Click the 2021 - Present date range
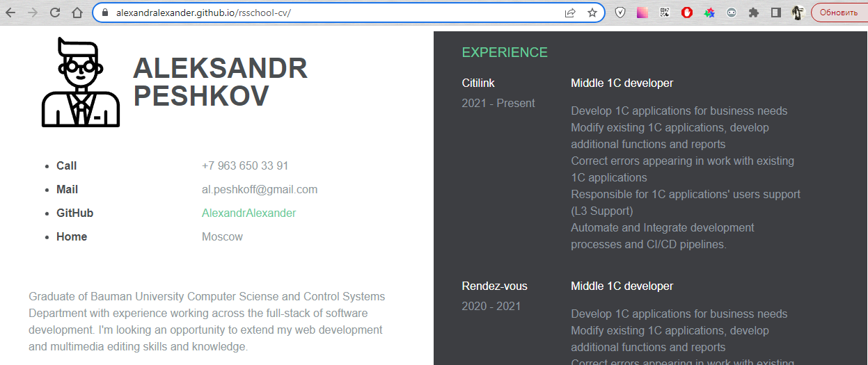The width and height of the screenshot is (868, 365). click(x=498, y=103)
